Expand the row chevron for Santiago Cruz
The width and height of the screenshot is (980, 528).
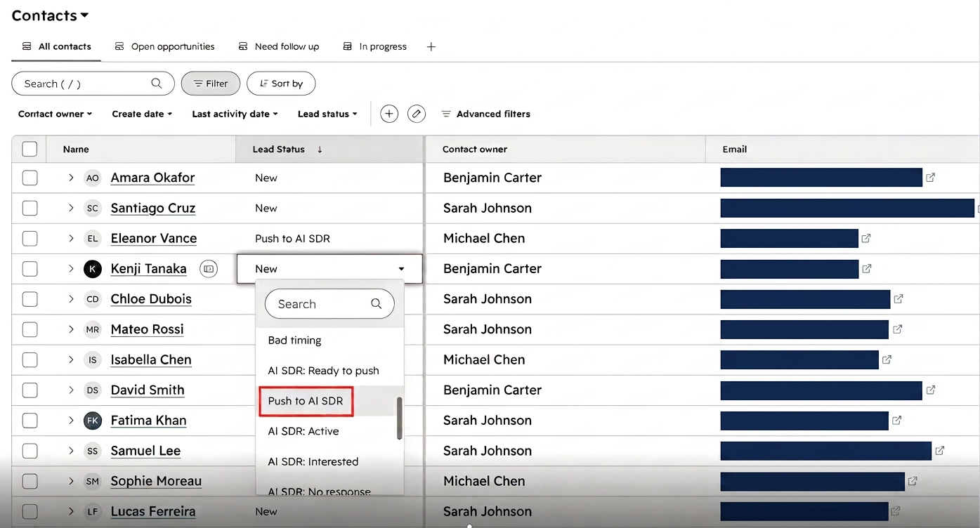tap(71, 208)
